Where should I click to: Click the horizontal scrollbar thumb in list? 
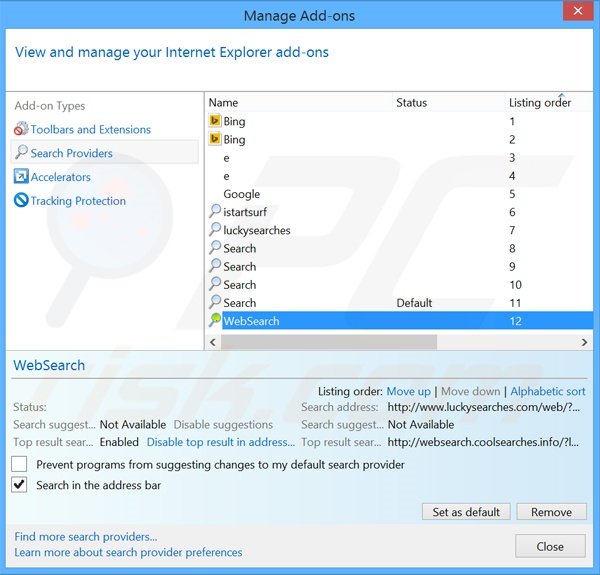pos(329,342)
